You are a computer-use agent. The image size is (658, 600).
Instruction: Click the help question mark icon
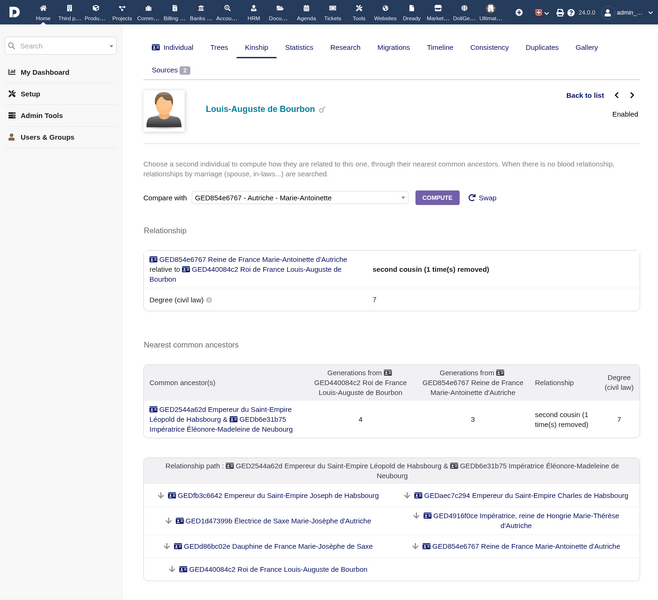click(x=571, y=13)
